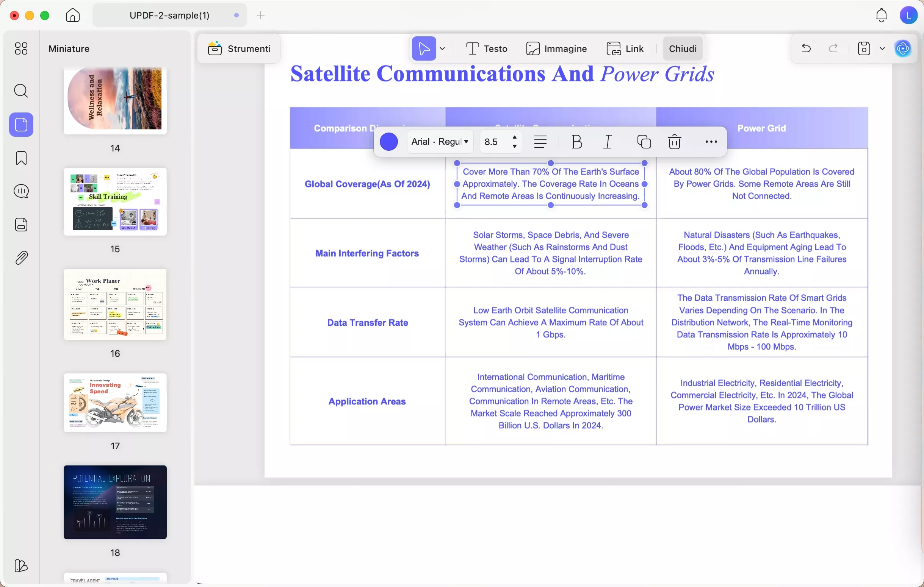Toggle text alignment options in the floating toolbar
The width and height of the screenshot is (924, 587).
click(x=540, y=142)
